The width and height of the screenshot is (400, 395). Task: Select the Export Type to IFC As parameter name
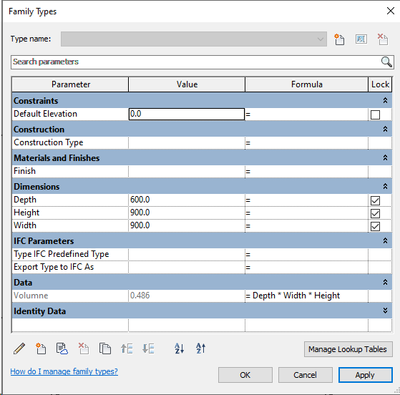tap(54, 267)
